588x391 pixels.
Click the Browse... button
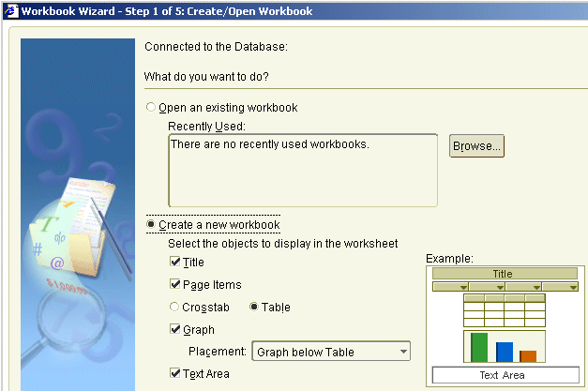coord(476,146)
